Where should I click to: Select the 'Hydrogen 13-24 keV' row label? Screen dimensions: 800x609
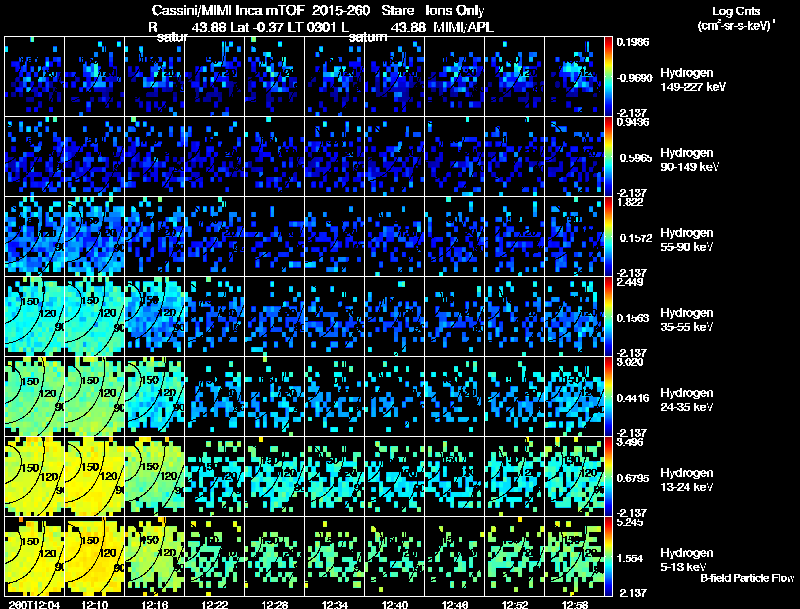click(687, 480)
